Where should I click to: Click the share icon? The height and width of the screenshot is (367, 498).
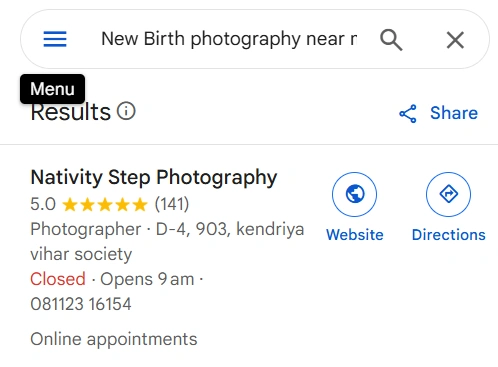(408, 114)
